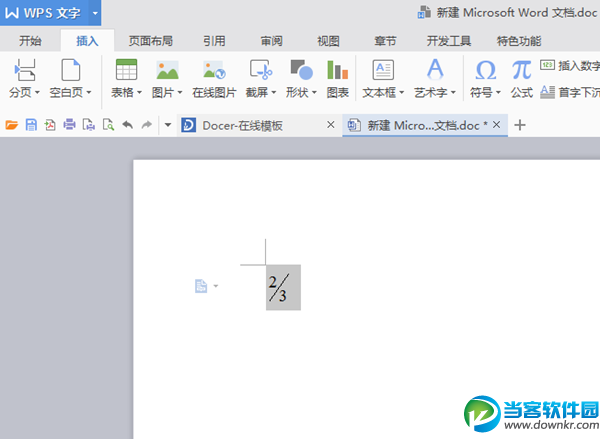Click the WPS 文字 button
600x439 pixels.
(x=44, y=13)
